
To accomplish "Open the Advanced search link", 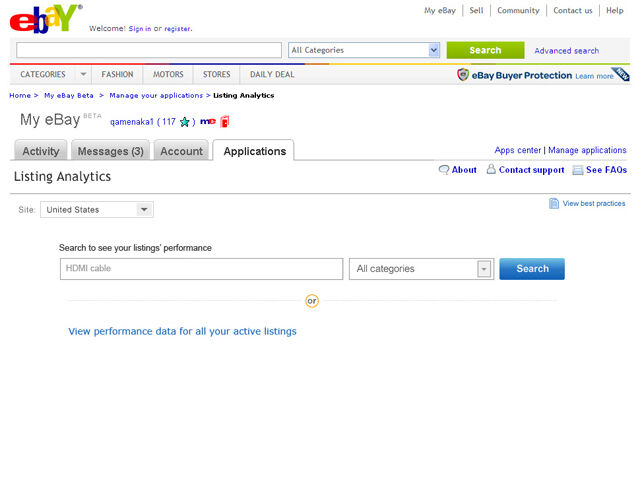I will (x=567, y=51).
